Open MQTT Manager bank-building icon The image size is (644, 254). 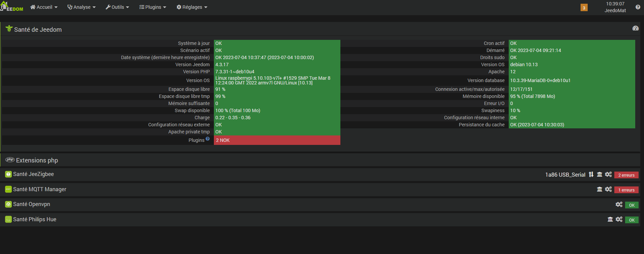(x=599, y=189)
